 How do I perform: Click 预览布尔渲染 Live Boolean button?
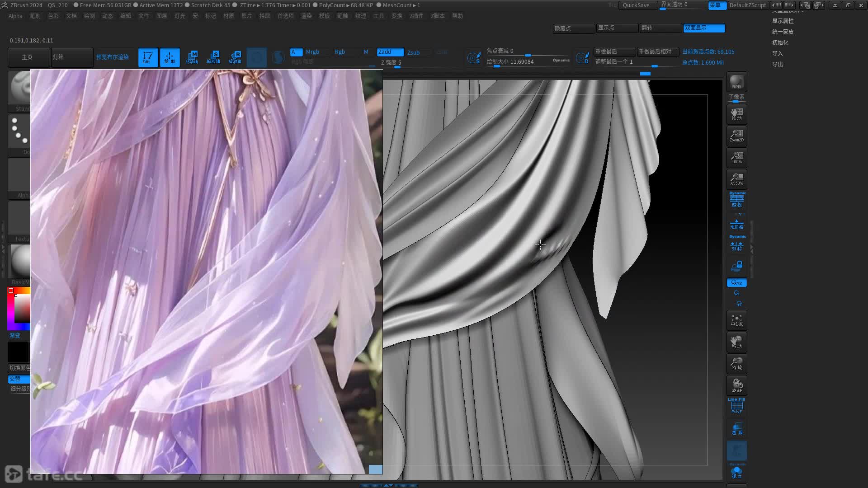(x=113, y=57)
